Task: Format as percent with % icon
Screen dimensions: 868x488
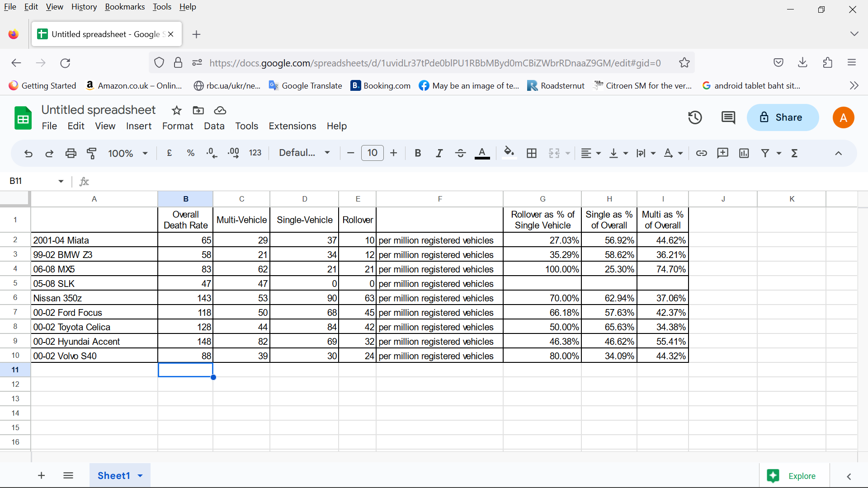Action: pos(191,153)
